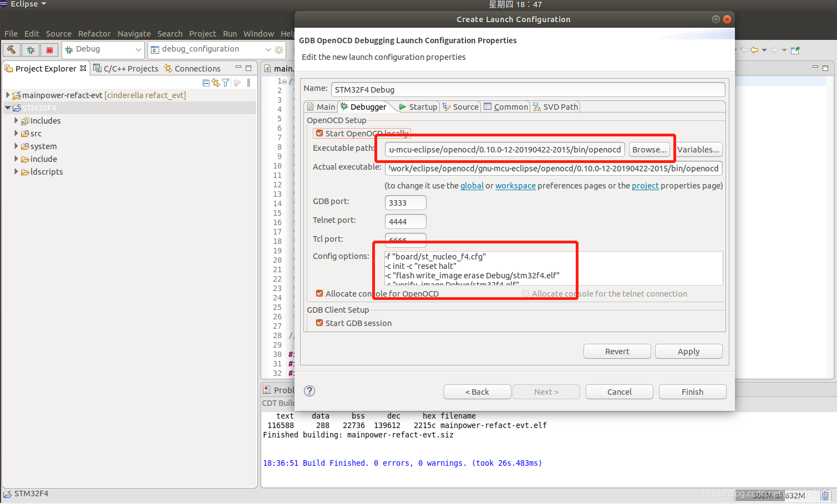
Task: Toggle Allocate console for OpenOCD checkbox
Action: pyautogui.click(x=319, y=293)
